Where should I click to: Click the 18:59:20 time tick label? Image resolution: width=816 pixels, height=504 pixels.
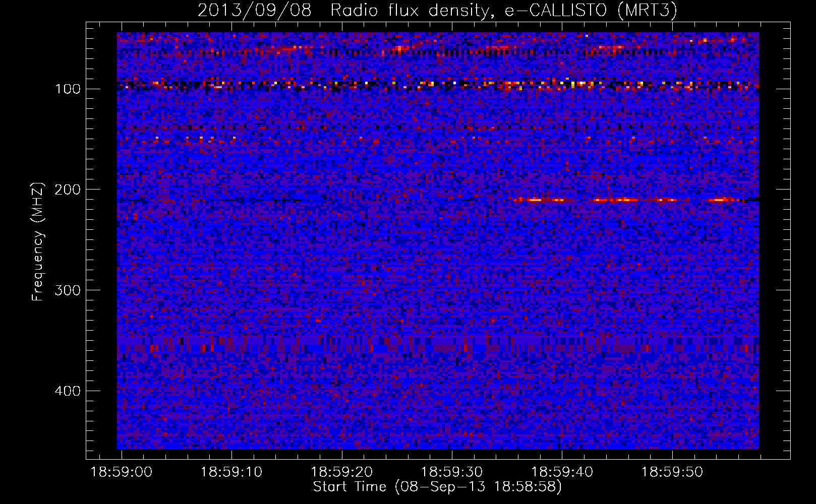(342, 472)
